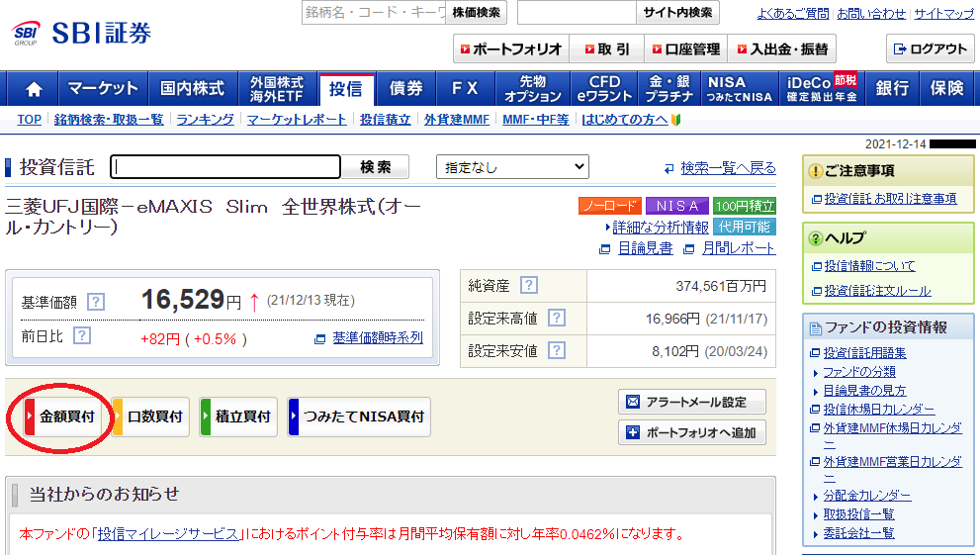
Task: Focus the site search input field
Action: click(x=577, y=12)
